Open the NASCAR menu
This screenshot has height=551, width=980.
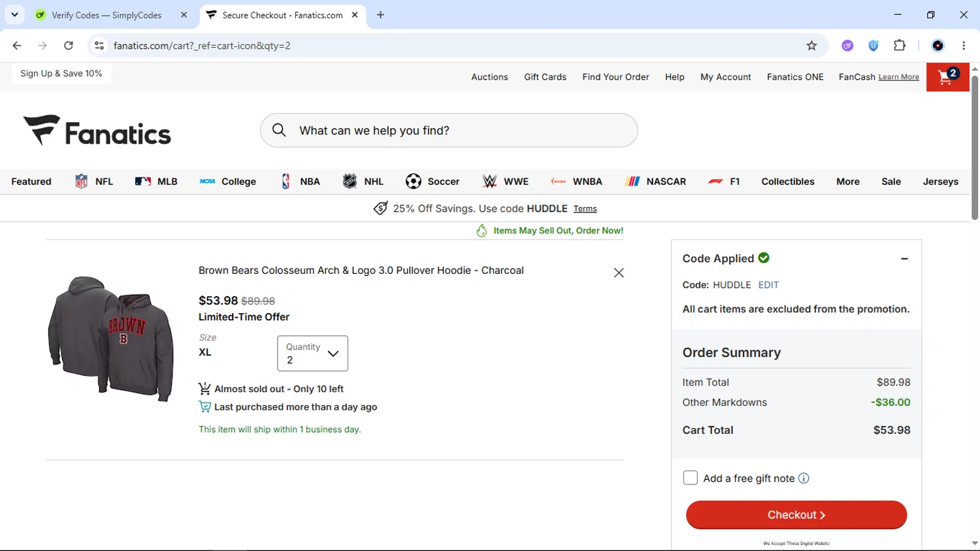pyautogui.click(x=655, y=182)
